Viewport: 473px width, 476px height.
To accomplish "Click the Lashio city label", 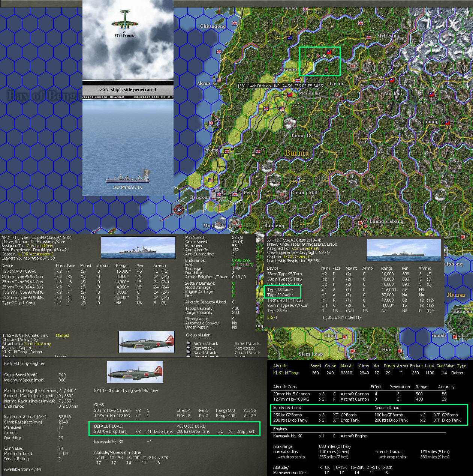I will (x=337, y=84).
